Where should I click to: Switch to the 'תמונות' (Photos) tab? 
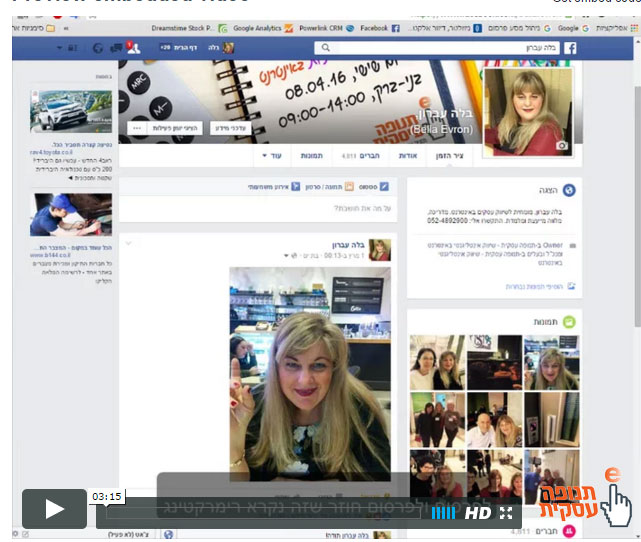(x=311, y=156)
